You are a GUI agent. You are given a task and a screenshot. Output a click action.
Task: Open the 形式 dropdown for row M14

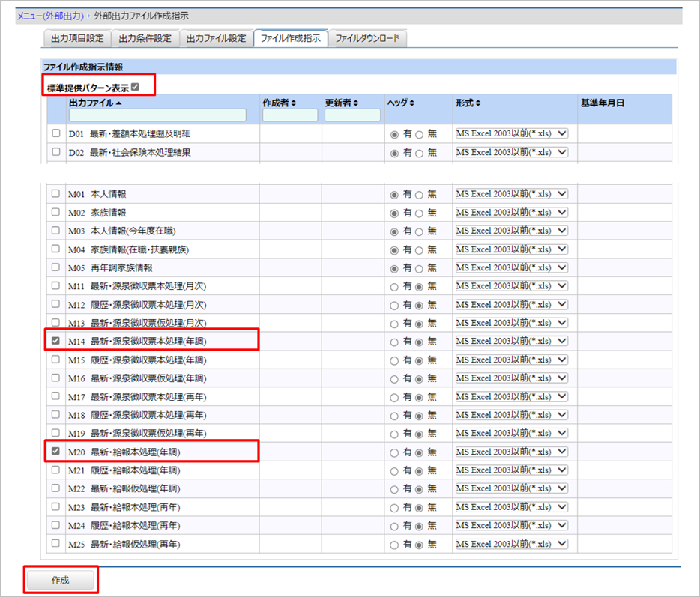tap(512, 341)
